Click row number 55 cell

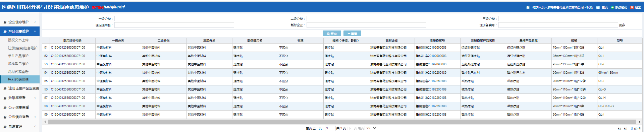(46, 81)
